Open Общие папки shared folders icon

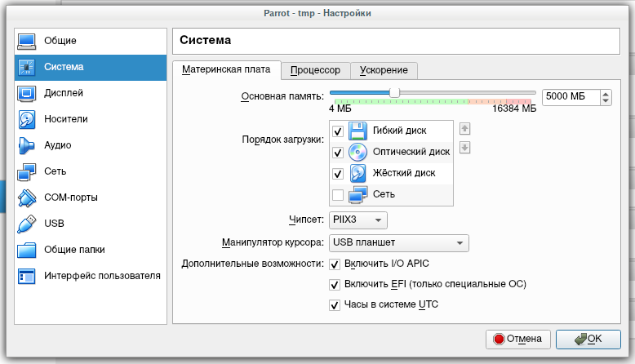27,250
